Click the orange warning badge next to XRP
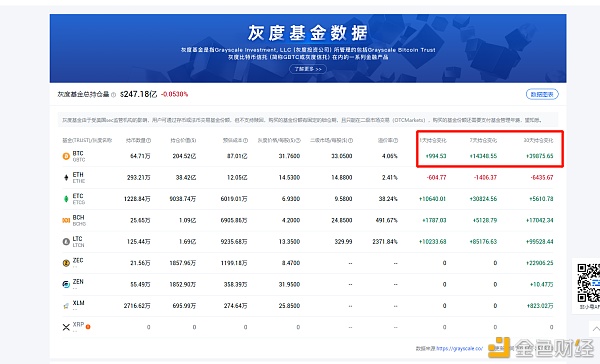The height and width of the screenshot is (364, 600). point(88,326)
